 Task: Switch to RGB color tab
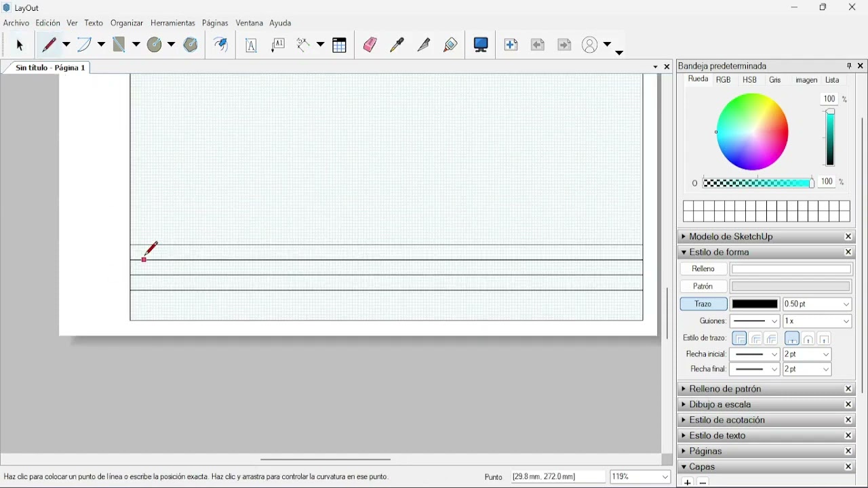click(x=724, y=80)
